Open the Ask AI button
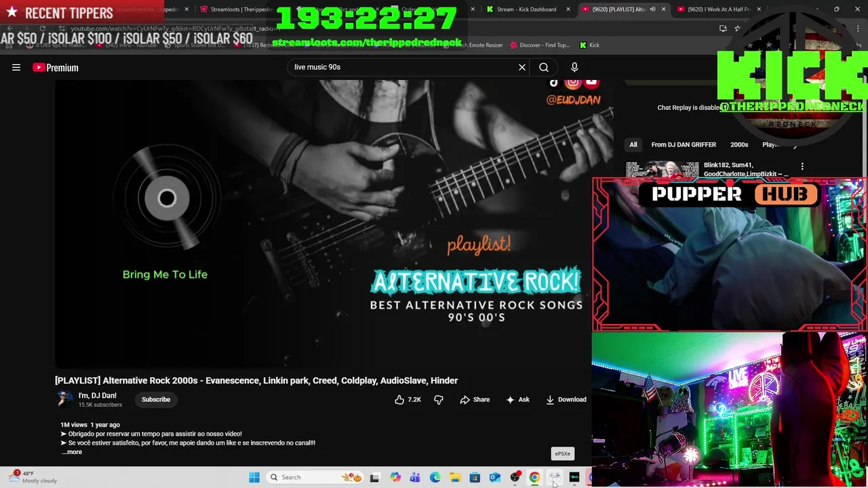868x488 pixels. click(x=517, y=399)
